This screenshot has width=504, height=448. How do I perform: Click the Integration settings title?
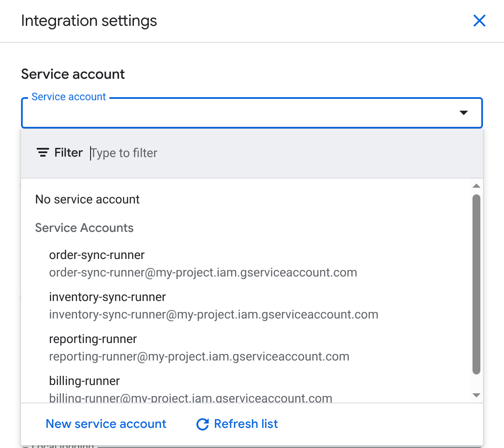click(89, 21)
